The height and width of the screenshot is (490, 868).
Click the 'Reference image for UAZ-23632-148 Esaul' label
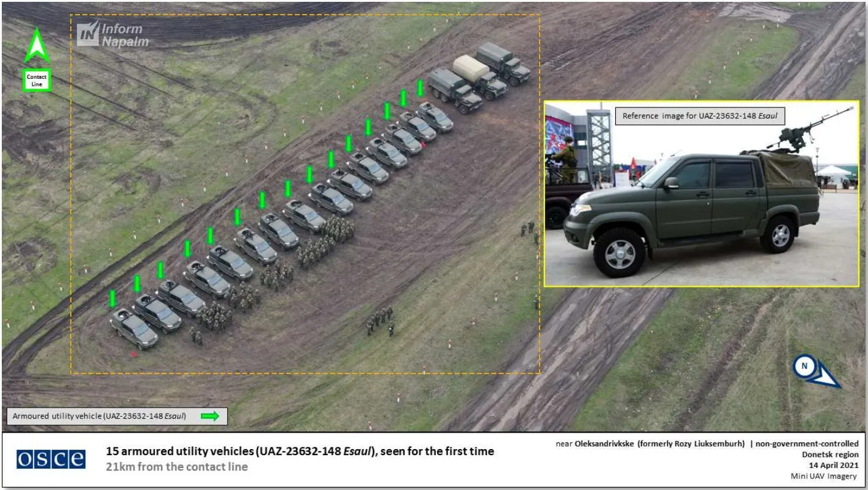click(700, 115)
